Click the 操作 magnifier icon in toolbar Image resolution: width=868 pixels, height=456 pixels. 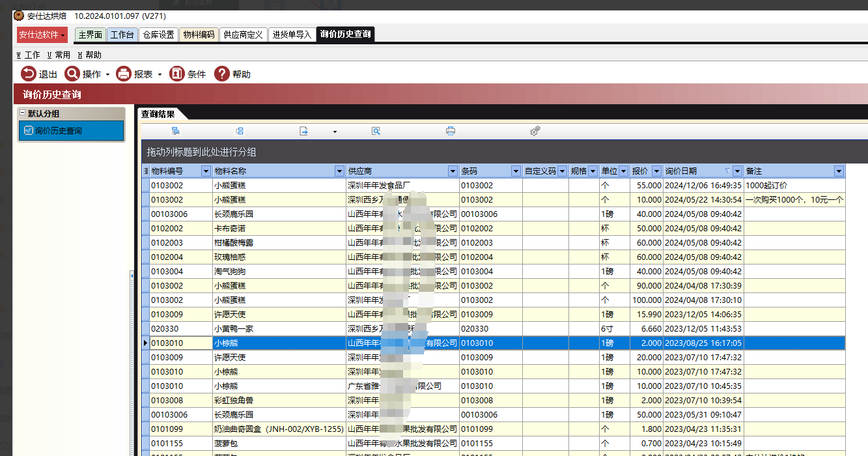point(72,74)
